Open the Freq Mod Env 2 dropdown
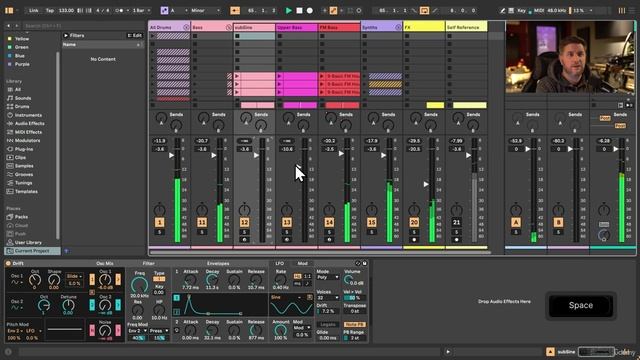640x360 pixels. (137, 331)
